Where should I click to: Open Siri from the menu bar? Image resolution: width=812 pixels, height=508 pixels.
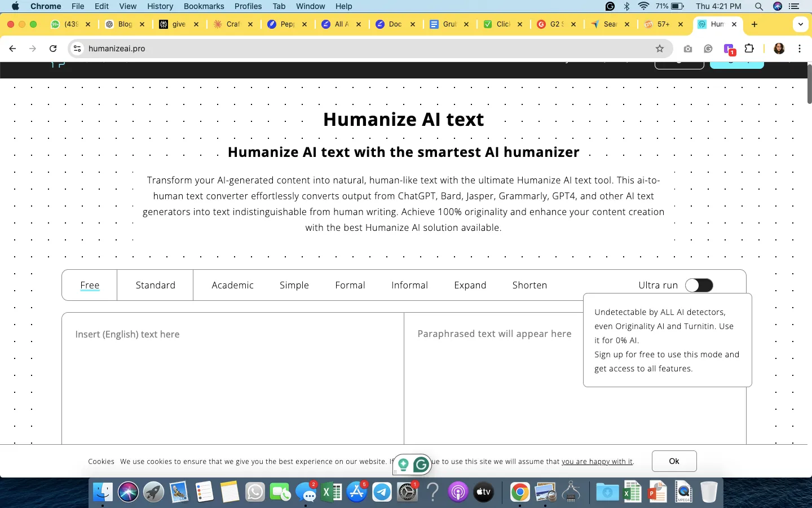pyautogui.click(x=778, y=6)
